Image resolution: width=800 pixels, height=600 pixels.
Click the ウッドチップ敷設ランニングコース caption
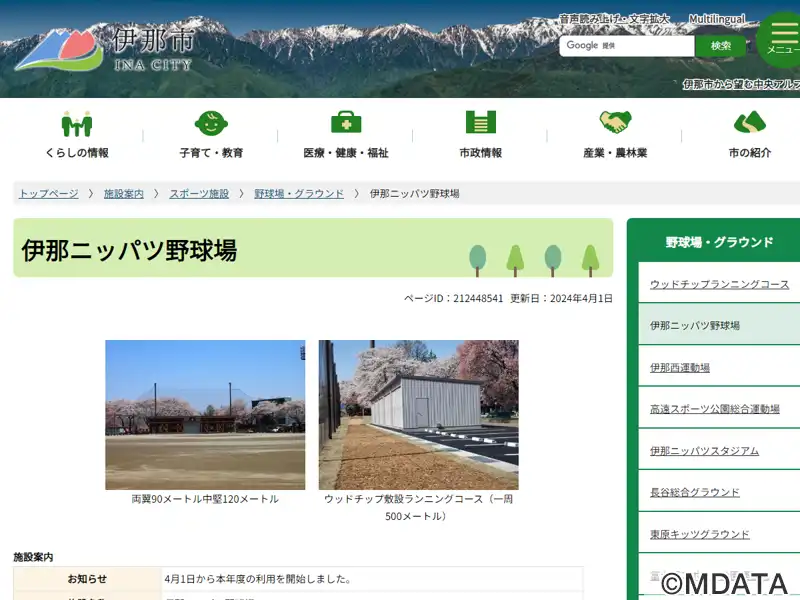pyautogui.click(x=418, y=508)
